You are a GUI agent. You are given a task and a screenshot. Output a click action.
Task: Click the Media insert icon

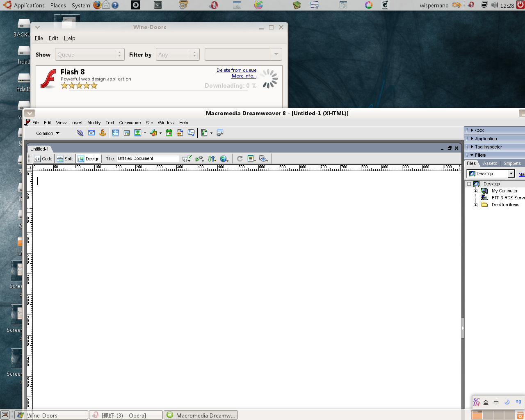click(x=153, y=133)
